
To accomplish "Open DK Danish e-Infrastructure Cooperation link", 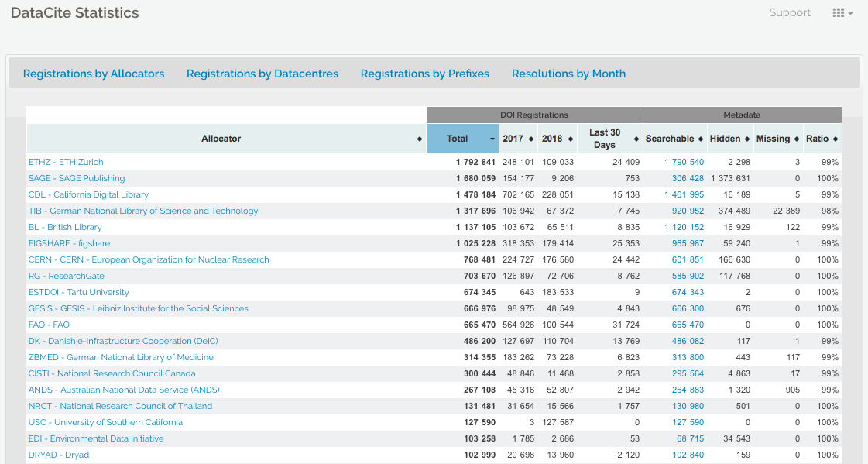I will (123, 341).
